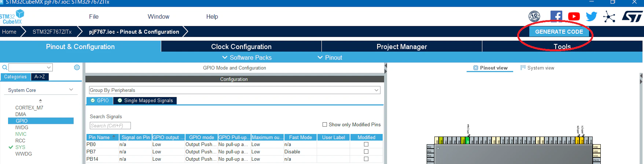Open the Window menu

[x=158, y=16]
